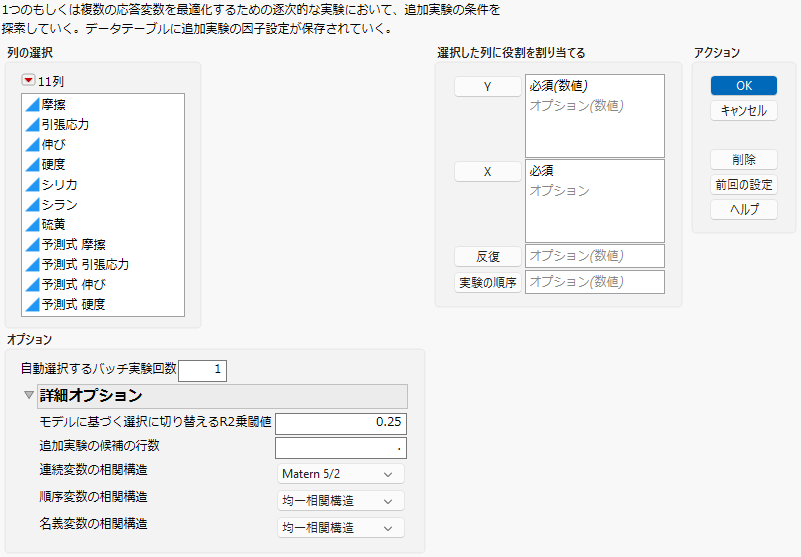Open help with the ヘルプ button
The height and width of the screenshot is (557, 801).
(x=744, y=210)
